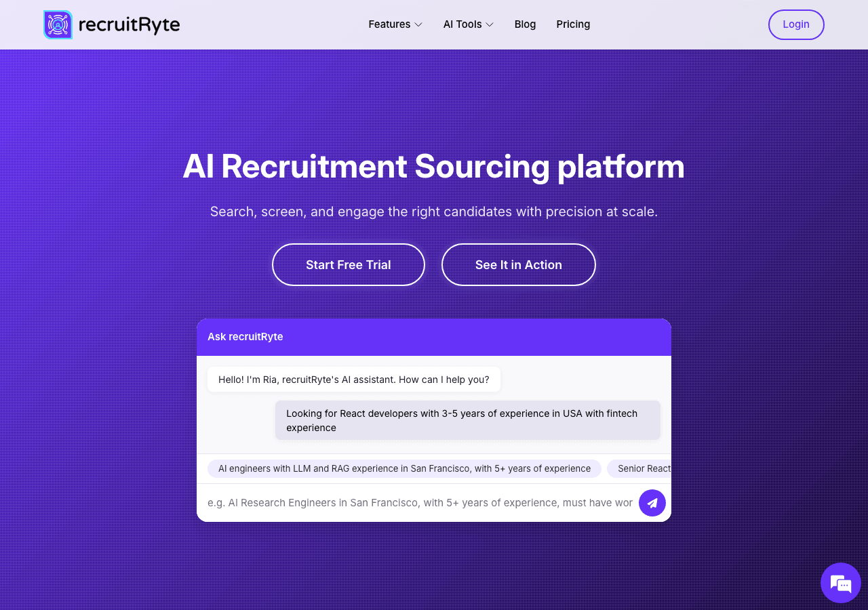This screenshot has width=868, height=610.
Task: Click the Ask recruitRyte chat header
Action: coord(434,337)
